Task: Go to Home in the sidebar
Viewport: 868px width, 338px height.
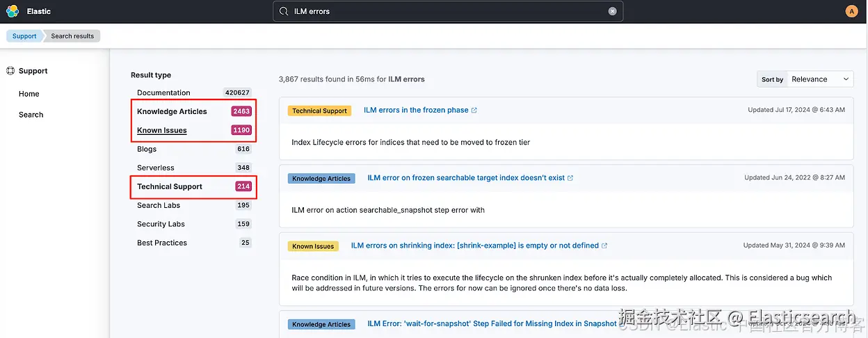Action: tap(29, 94)
